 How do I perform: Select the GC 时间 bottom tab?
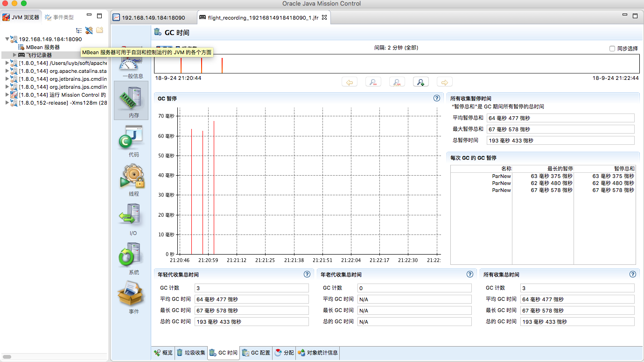click(223, 353)
